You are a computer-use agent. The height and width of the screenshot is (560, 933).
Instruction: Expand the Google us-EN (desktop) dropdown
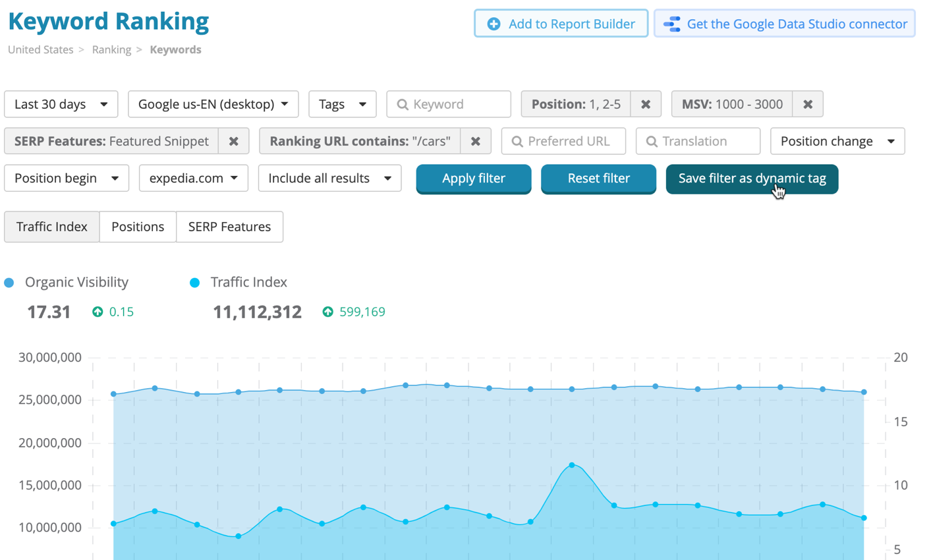[x=213, y=104]
